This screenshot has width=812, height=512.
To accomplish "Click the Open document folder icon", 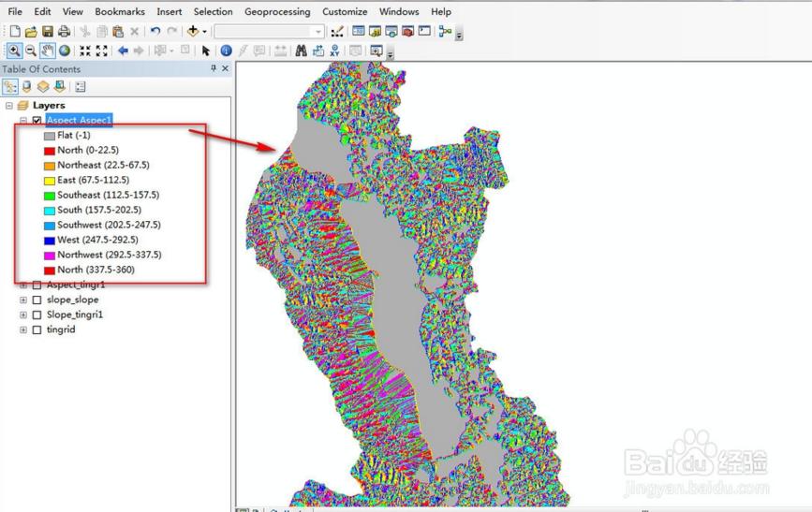I will (x=31, y=32).
